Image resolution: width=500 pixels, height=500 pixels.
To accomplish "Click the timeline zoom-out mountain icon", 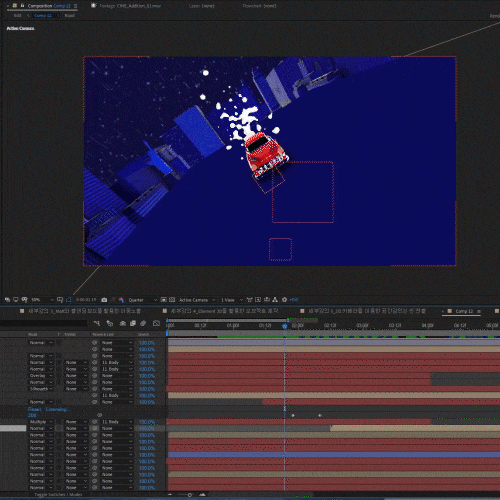I will [170, 495].
